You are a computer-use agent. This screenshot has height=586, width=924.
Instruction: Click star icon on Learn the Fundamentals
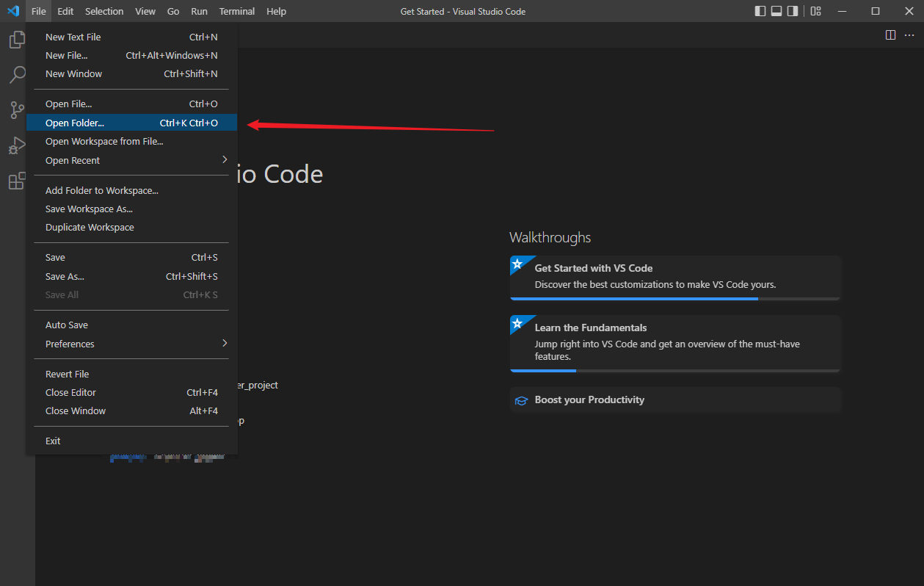click(x=517, y=322)
